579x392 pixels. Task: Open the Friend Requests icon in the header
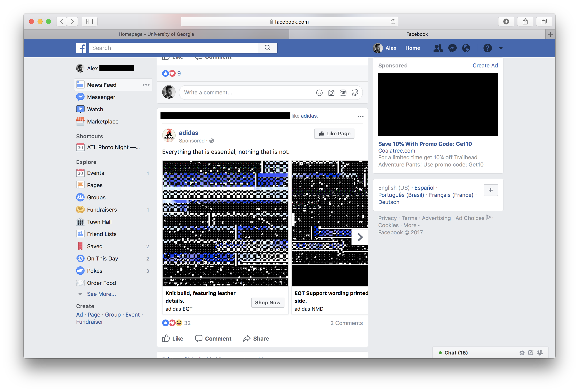(438, 48)
